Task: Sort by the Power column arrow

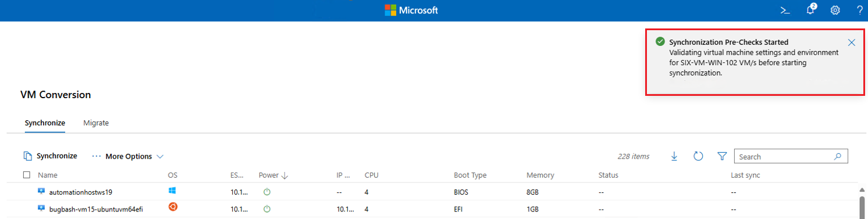Action: coord(284,175)
